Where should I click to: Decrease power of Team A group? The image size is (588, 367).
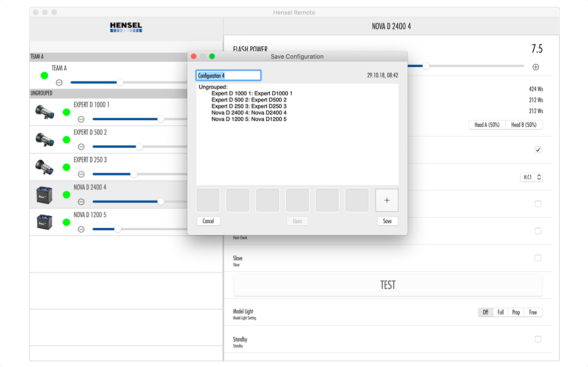pos(59,83)
